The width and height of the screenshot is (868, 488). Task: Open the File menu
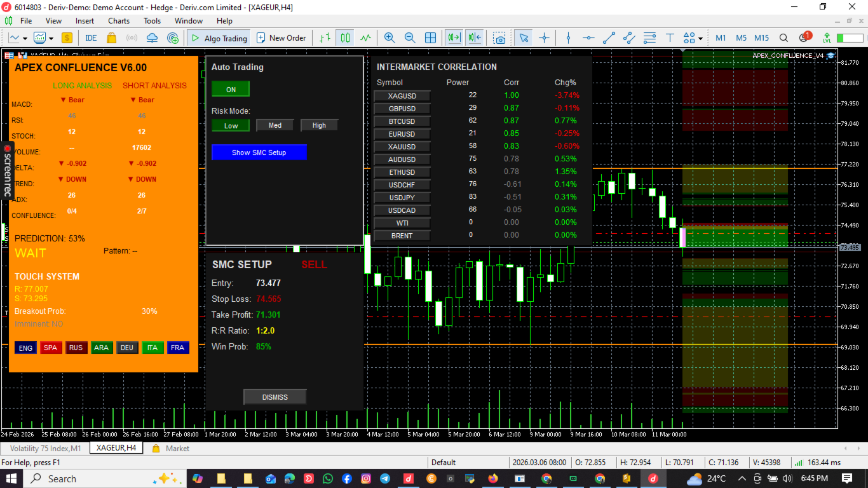(26, 21)
